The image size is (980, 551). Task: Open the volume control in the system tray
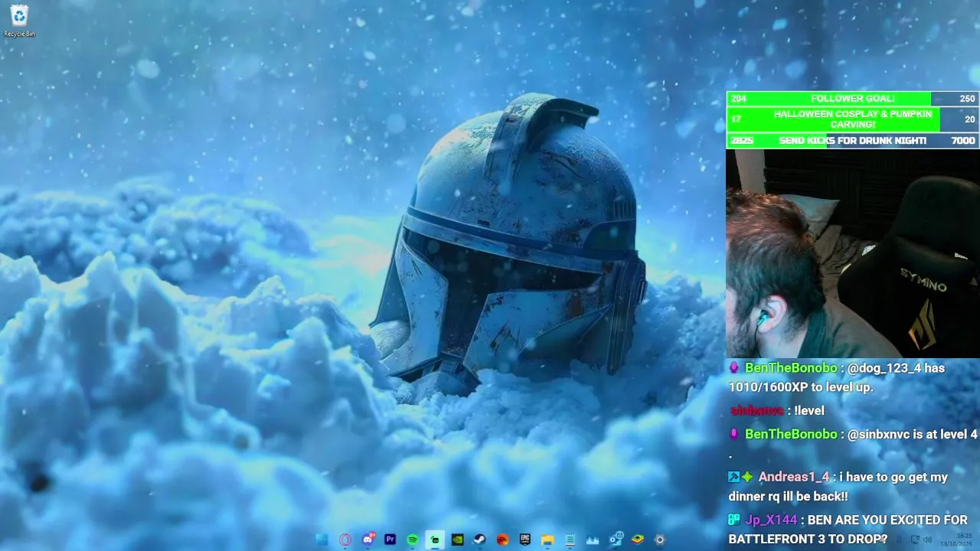click(928, 540)
